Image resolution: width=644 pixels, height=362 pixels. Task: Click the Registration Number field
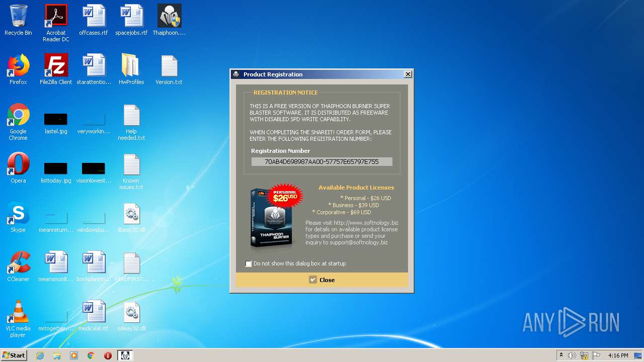322,162
